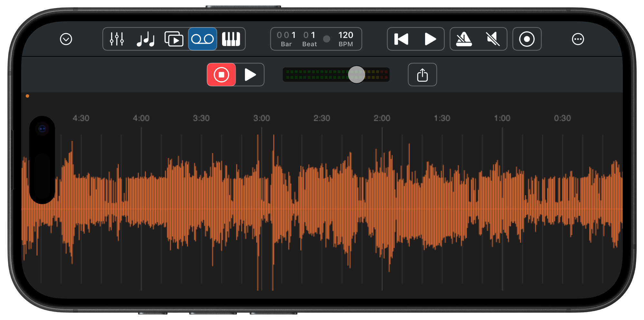Select the 0:30 time label
The height and width of the screenshot is (320, 644).
(562, 118)
